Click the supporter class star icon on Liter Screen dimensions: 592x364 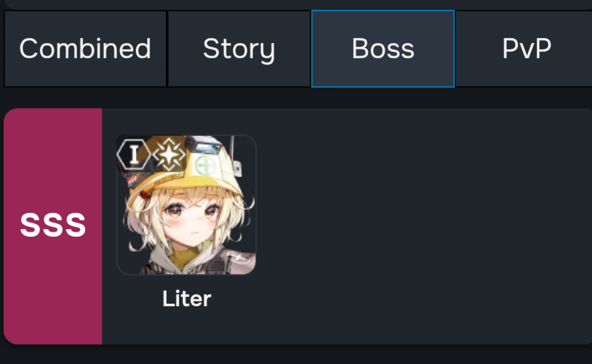169,155
